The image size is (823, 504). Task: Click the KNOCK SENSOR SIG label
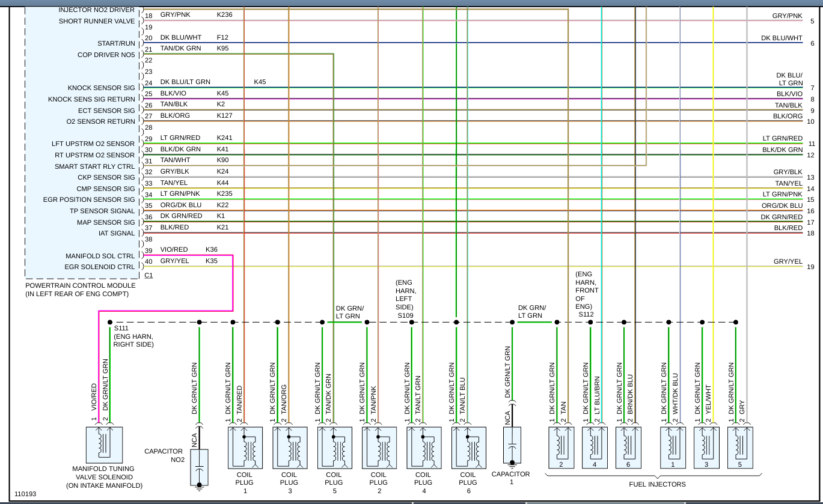[x=100, y=88]
